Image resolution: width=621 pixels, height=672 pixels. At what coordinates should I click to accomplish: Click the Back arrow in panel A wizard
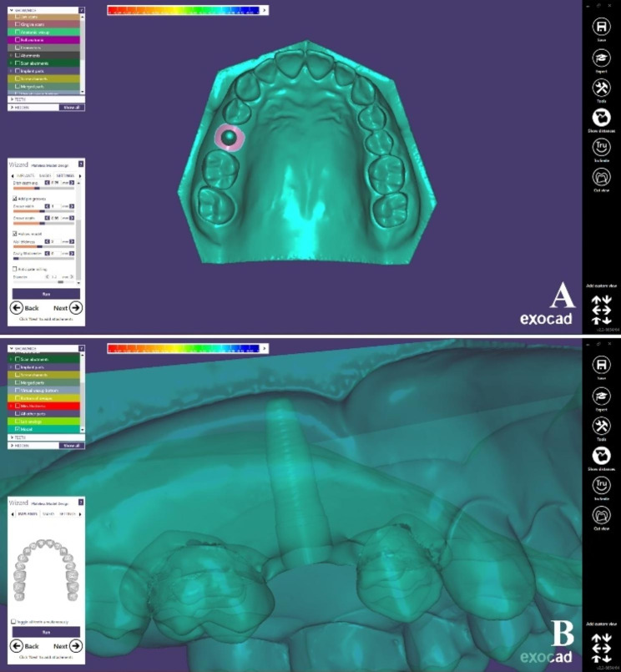[x=17, y=308]
